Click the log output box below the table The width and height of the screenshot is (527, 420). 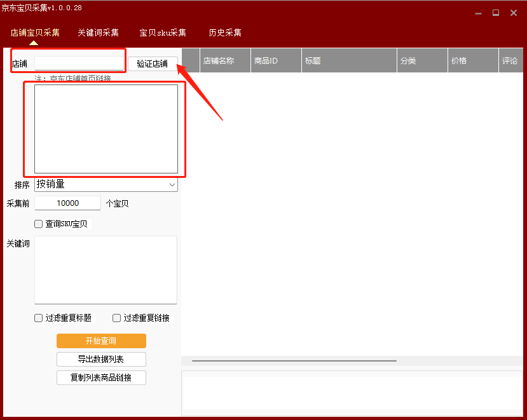pos(352,393)
